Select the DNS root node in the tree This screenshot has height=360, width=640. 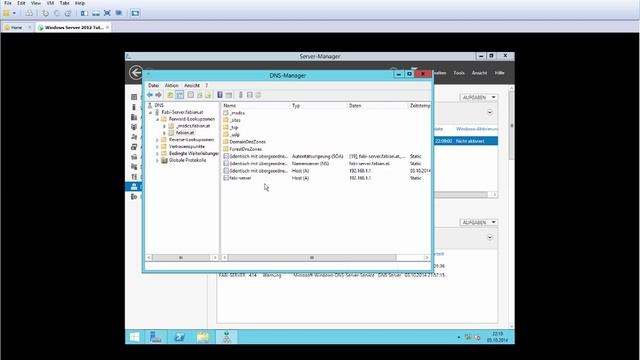[159, 105]
